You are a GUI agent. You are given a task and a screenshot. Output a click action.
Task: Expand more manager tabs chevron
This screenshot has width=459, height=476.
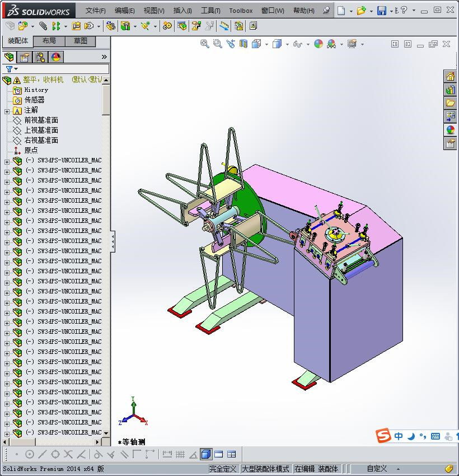[104, 57]
